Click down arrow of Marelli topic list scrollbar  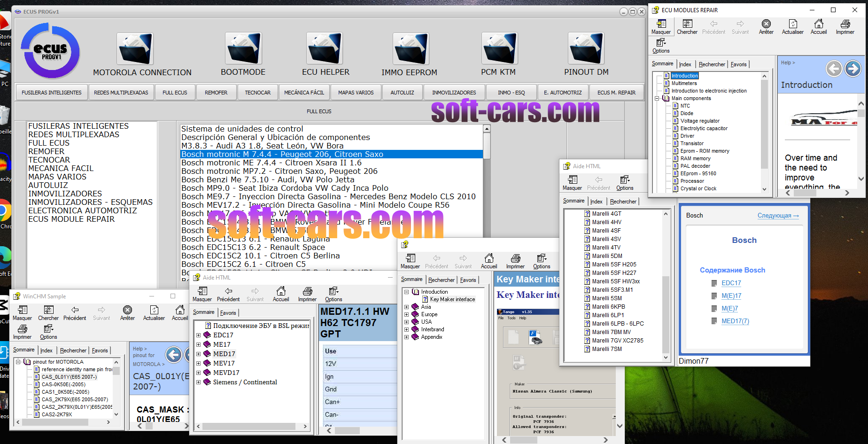(x=666, y=358)
